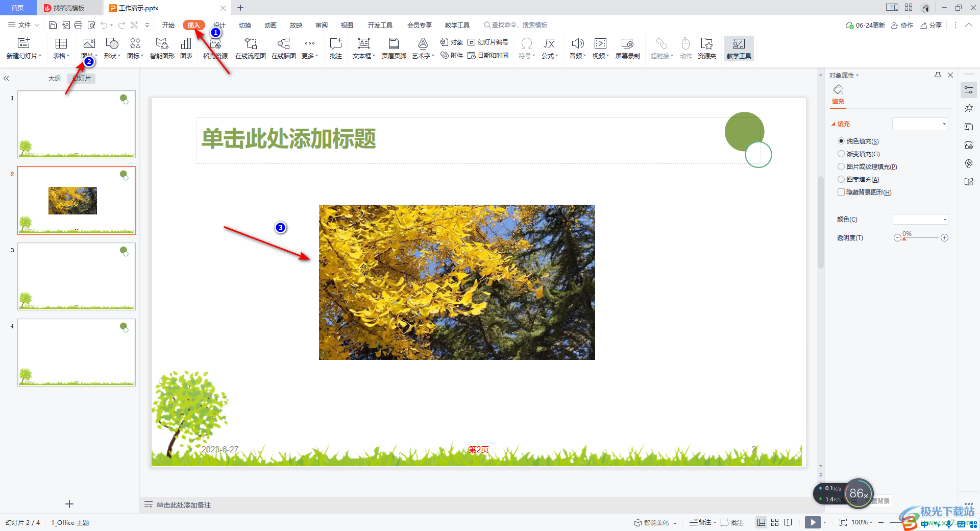Open the Slide Show (放映) ribbon tab
This screenshot has width=980, height=531.
click(x=296, y=25)
